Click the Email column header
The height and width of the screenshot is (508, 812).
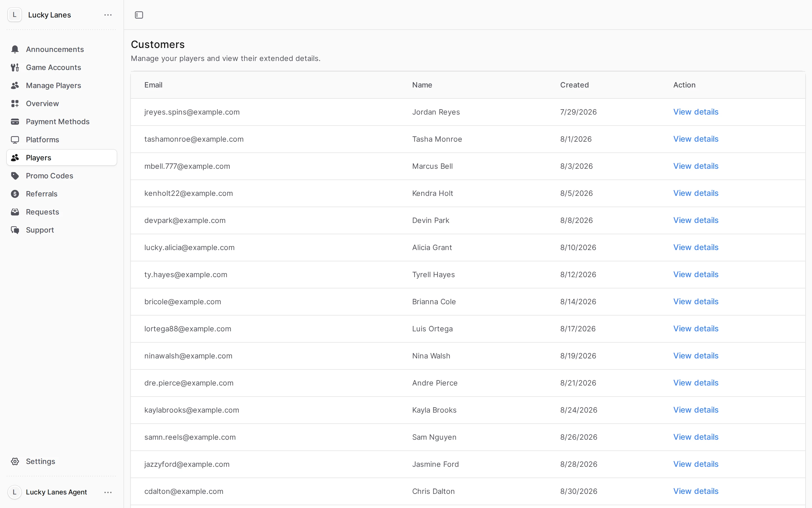(153, 85)
